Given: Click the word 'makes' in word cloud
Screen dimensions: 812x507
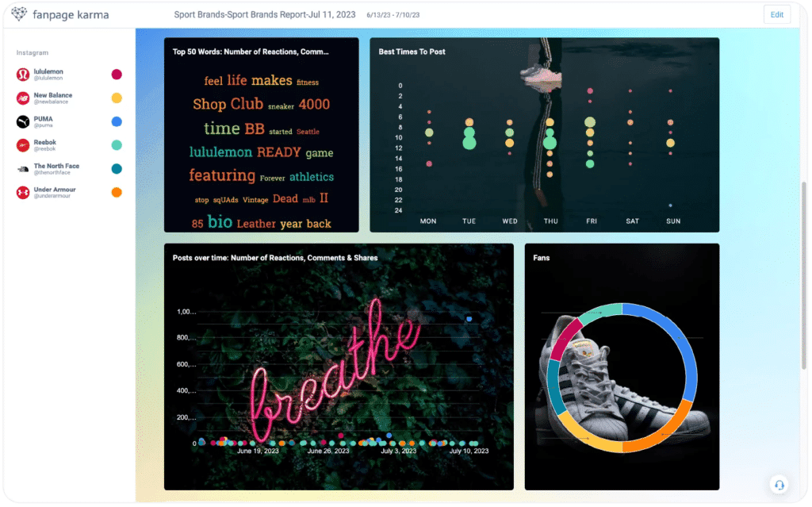Looking at the screenshot, I should point(272,80).
